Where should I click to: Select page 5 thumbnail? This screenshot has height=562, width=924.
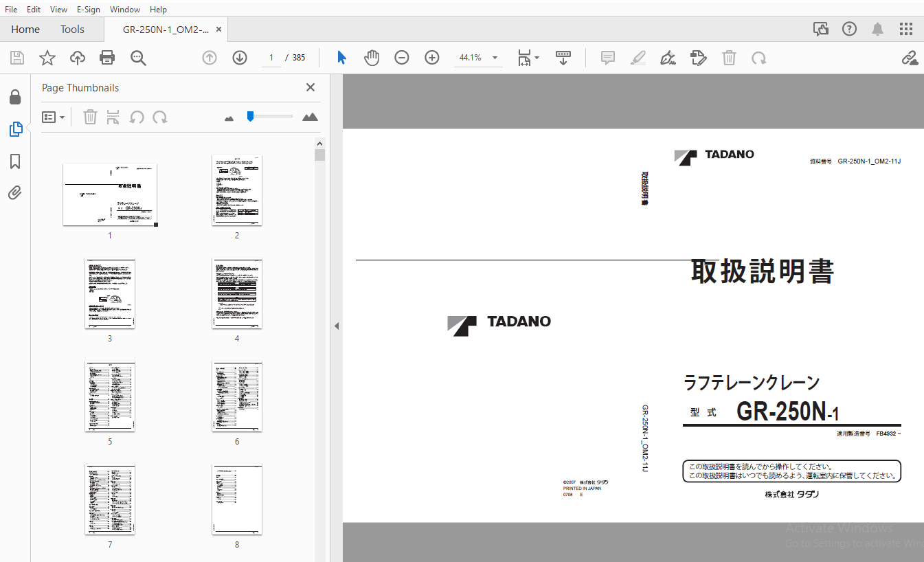coord(110,396)
